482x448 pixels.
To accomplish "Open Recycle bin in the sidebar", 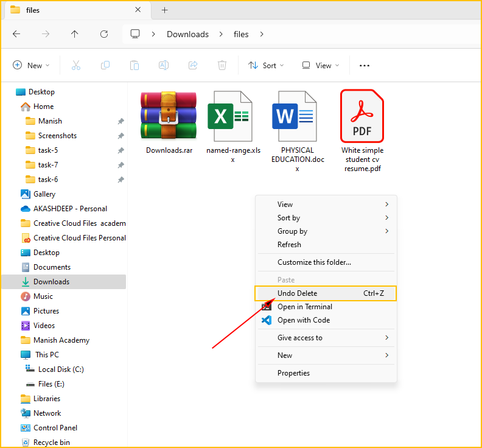I will click(x=51, y=443).
